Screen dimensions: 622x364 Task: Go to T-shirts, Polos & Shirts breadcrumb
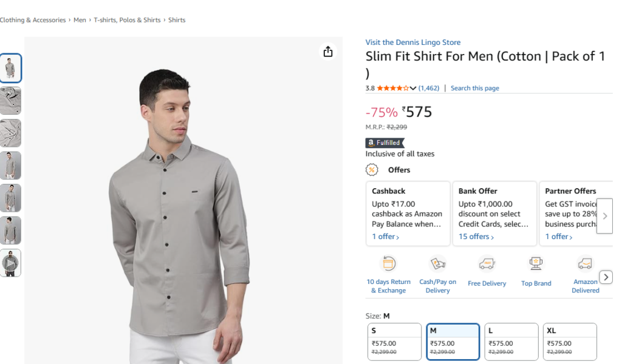127,20
